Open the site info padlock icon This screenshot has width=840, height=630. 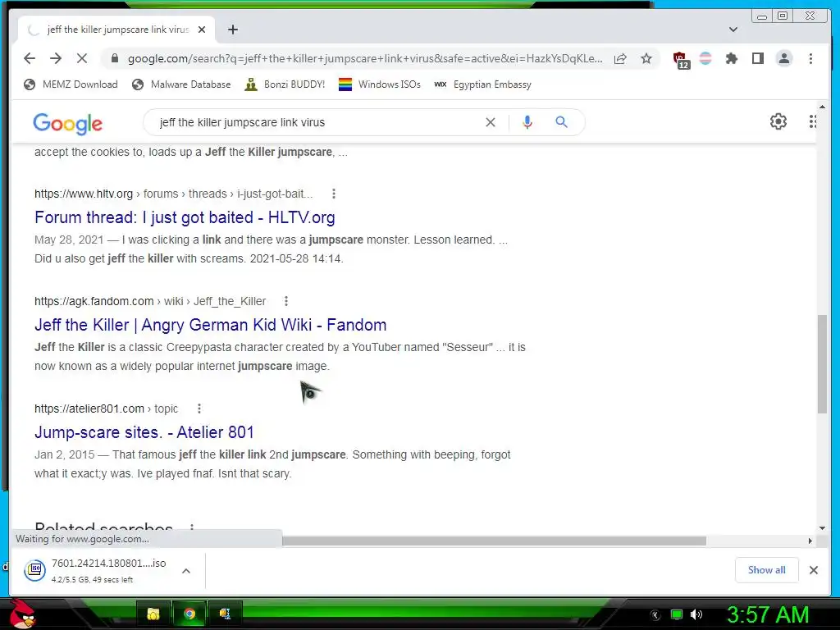[114, 58]
